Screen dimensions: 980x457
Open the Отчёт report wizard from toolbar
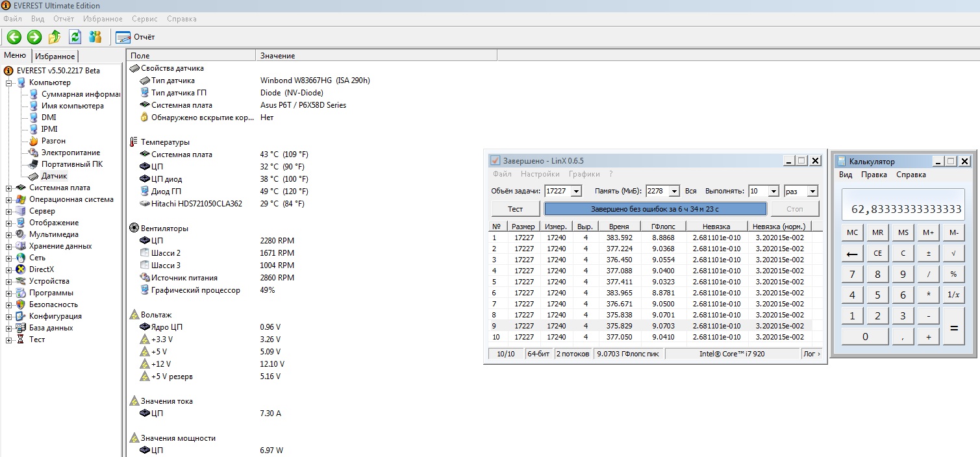[x=136, y=37]
